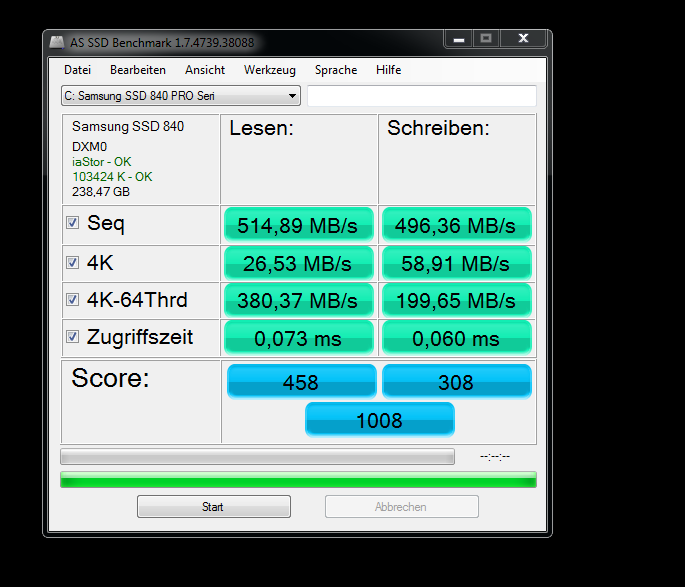The width and height of the screenshot is (685, 587).
Task: Open the Ansicht menu
Action: 205,70
